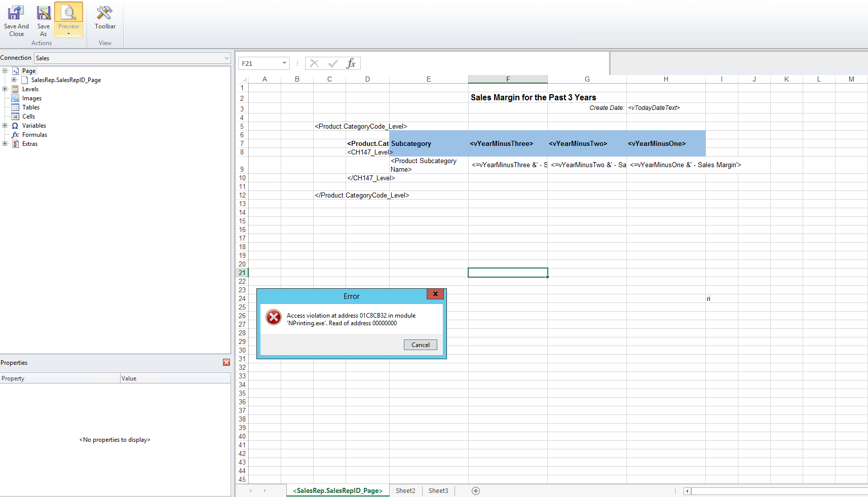Select column F header

508,79
